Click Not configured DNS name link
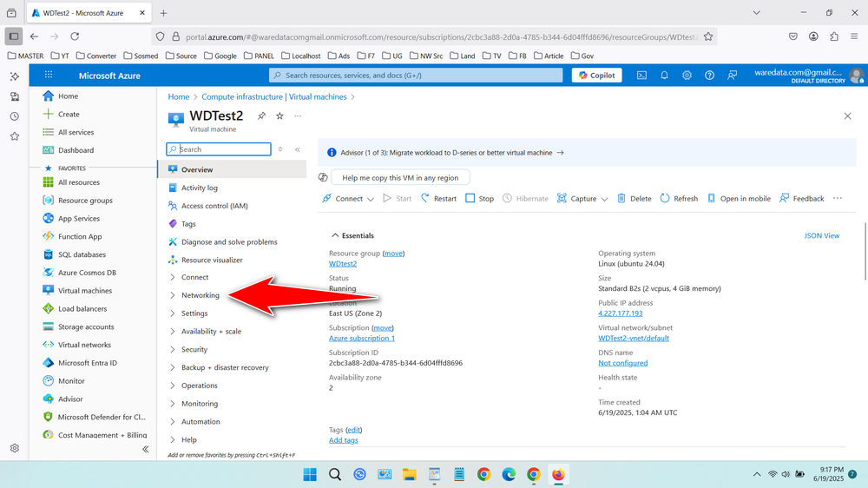868x488 pixels. click(622, 363)
